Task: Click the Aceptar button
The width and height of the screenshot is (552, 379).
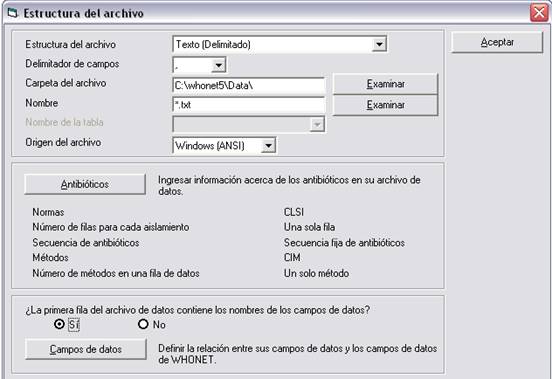Action: 497,43
